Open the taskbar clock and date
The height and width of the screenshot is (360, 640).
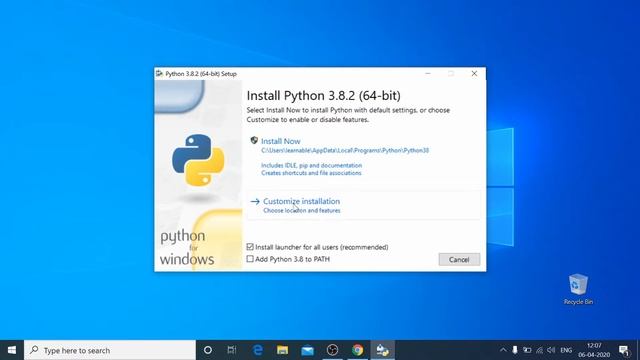[x=594, y=350]
